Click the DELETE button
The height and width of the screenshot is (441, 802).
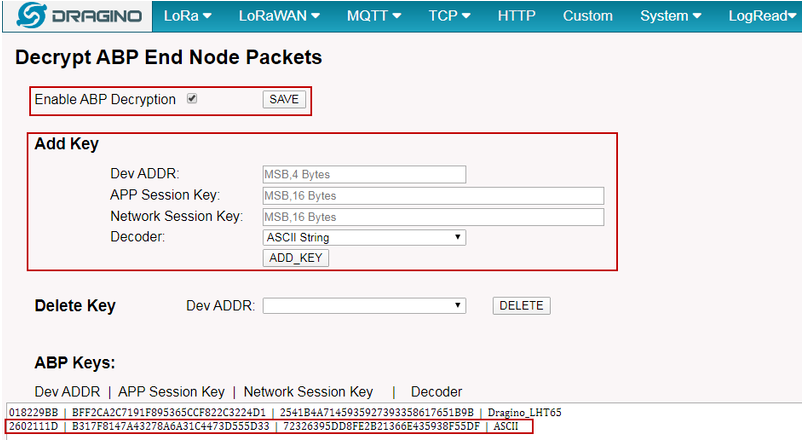click(x=521, y=305)
